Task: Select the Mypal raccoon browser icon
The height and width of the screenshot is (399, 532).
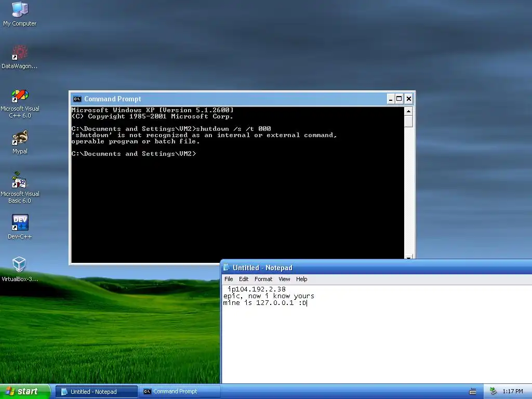Action: click(20, 142)
